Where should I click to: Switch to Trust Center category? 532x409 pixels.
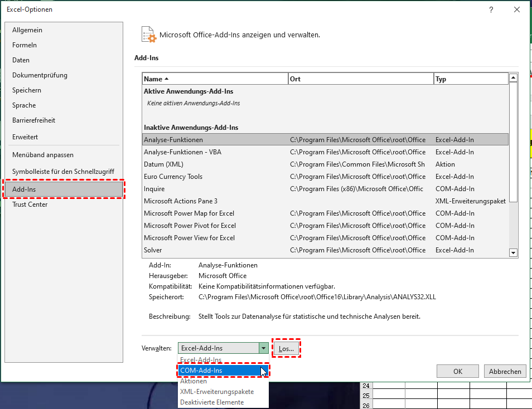(x=30, y=204)
